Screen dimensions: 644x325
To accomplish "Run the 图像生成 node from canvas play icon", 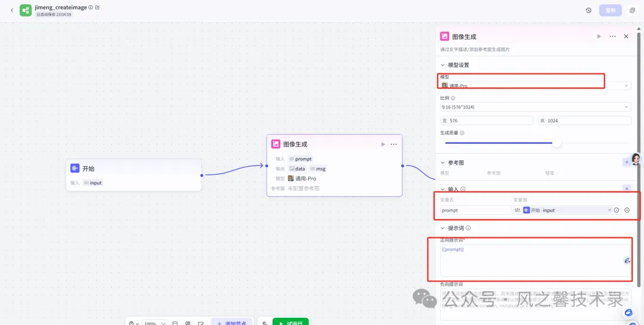I will coord(383,144).
